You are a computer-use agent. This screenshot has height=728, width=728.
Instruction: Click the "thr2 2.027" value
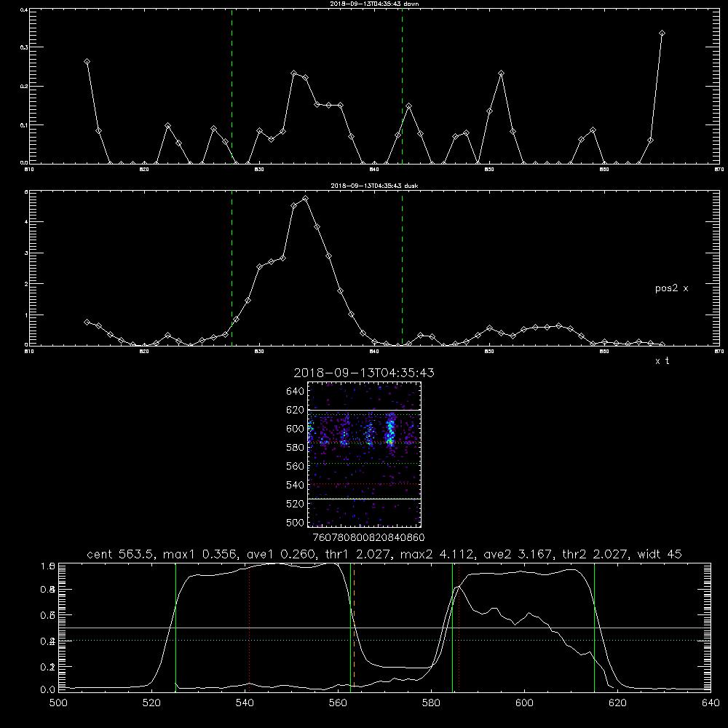(x=596, y=554)
